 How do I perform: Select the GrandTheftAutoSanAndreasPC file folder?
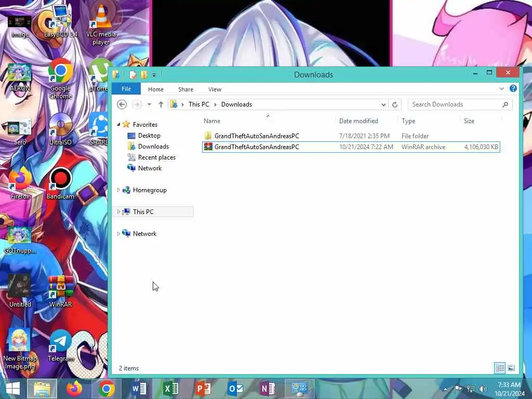pyautogui.click(x=351, y=136)
